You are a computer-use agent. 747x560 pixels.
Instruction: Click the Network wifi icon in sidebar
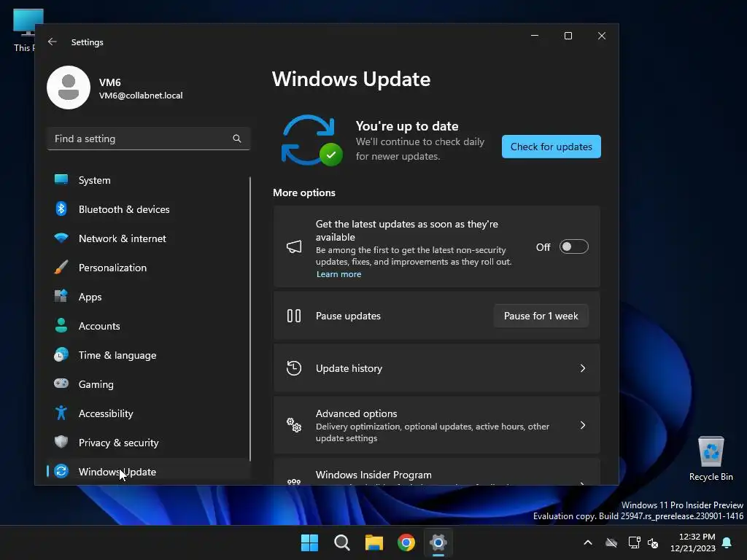click(61, 238)
